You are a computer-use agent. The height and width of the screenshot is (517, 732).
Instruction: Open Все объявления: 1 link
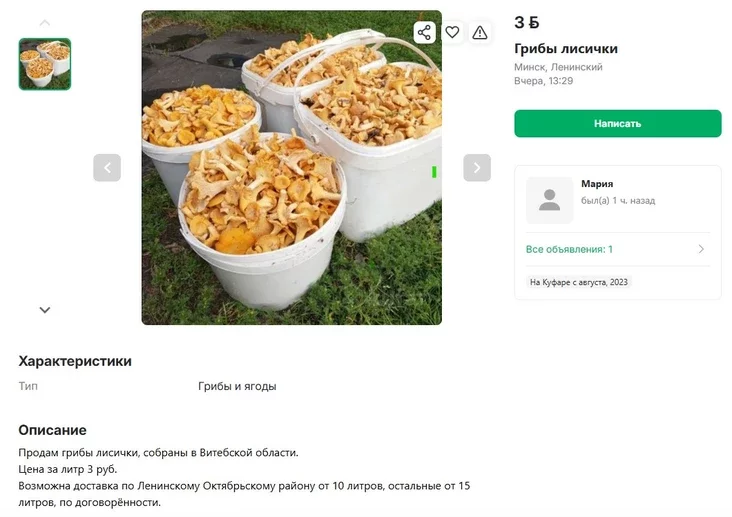(x=569, y=249)
